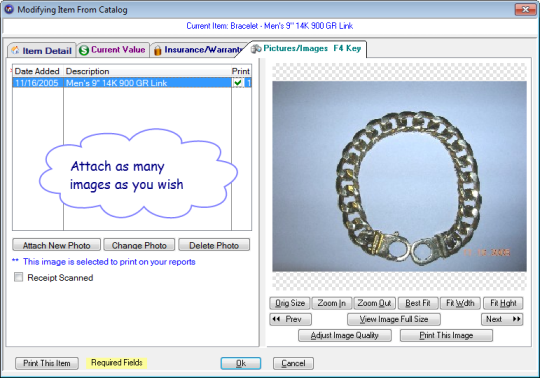This screenshot has height=378, width=540.
Task: Click the house icon on Item Detail tab
Action: pyautogui.click(x=15, y=50)
